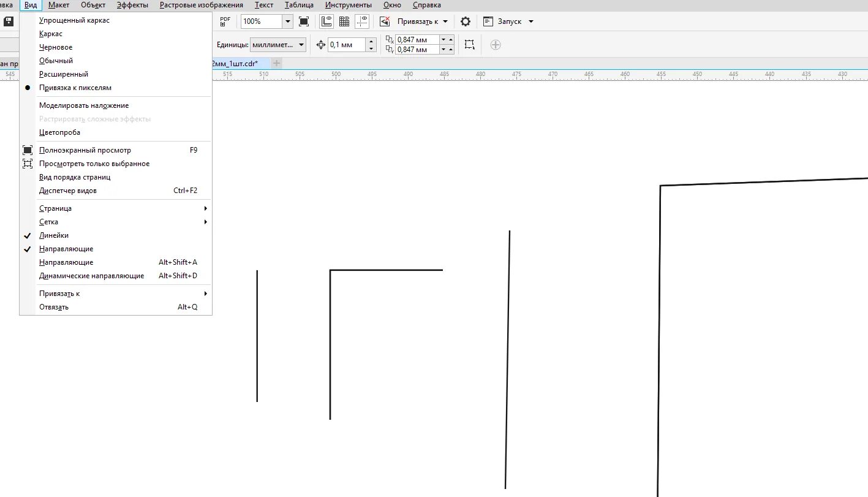This screenshot has height=497, width=868.
Task: Click the X duplicate 0,847 мм field
Action: pyautogui.click(x=418, y=39)
